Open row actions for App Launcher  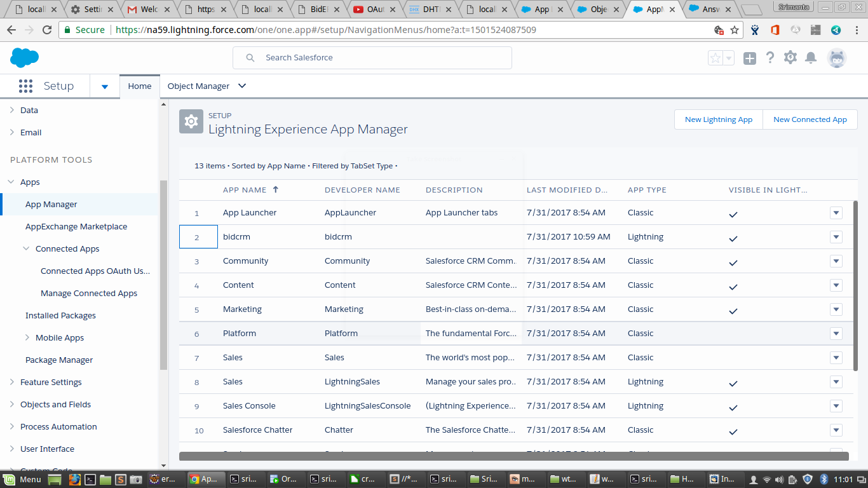(x=836, y=213)
